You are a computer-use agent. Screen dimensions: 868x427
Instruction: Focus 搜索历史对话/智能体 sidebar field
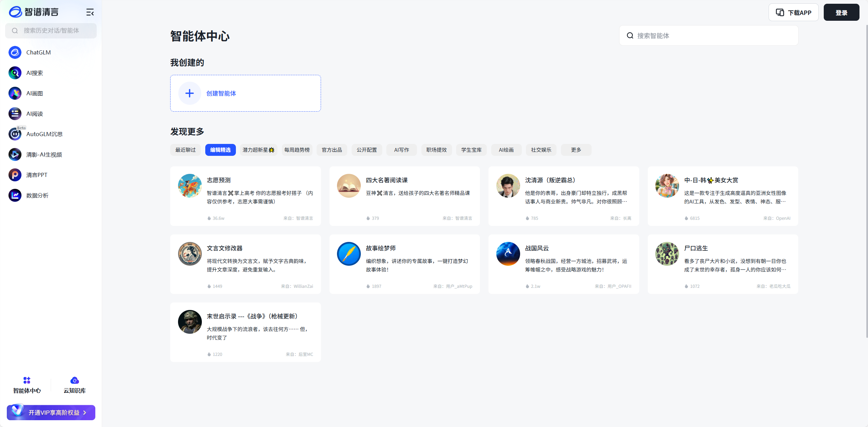tap(51, 31)
